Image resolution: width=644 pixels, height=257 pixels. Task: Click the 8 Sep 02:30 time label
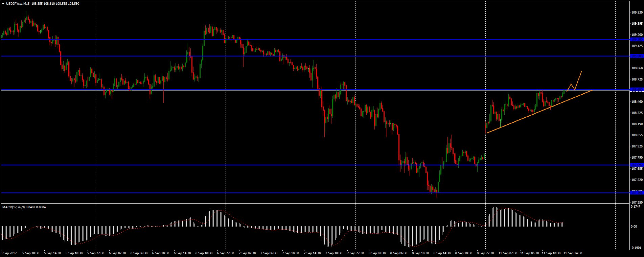tap(377, 253)
